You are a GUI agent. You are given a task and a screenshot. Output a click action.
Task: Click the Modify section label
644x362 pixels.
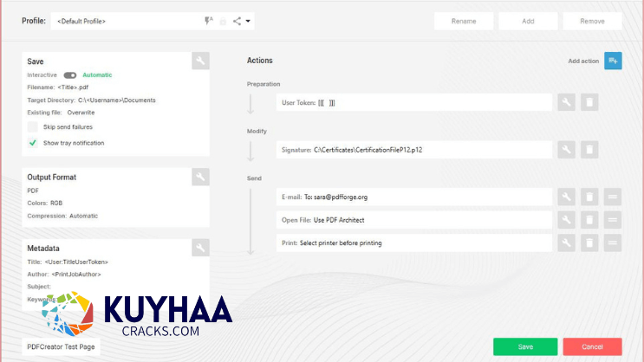257,132
